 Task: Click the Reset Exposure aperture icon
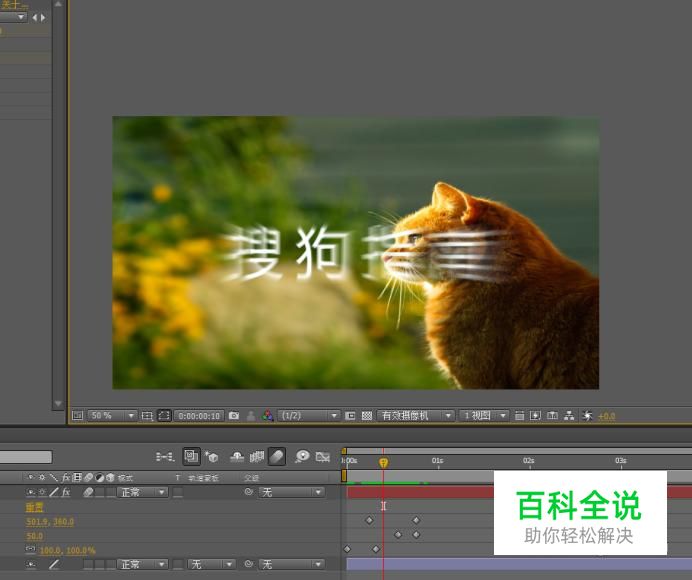pos(587,415)
